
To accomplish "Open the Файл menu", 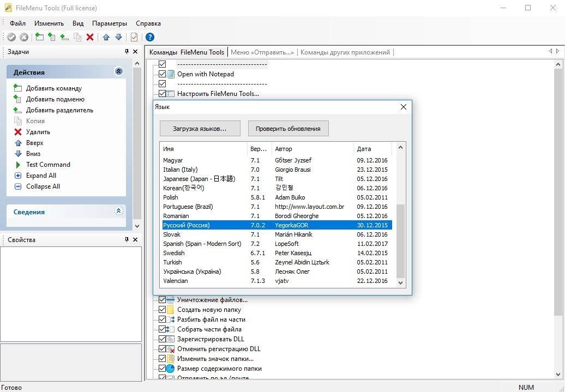I will pos(17,23).
